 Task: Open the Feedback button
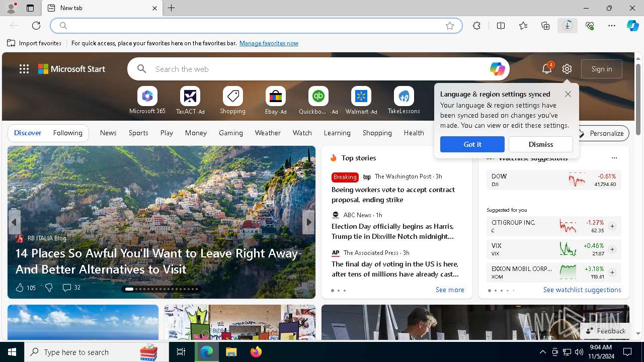(x=606, y=331)
